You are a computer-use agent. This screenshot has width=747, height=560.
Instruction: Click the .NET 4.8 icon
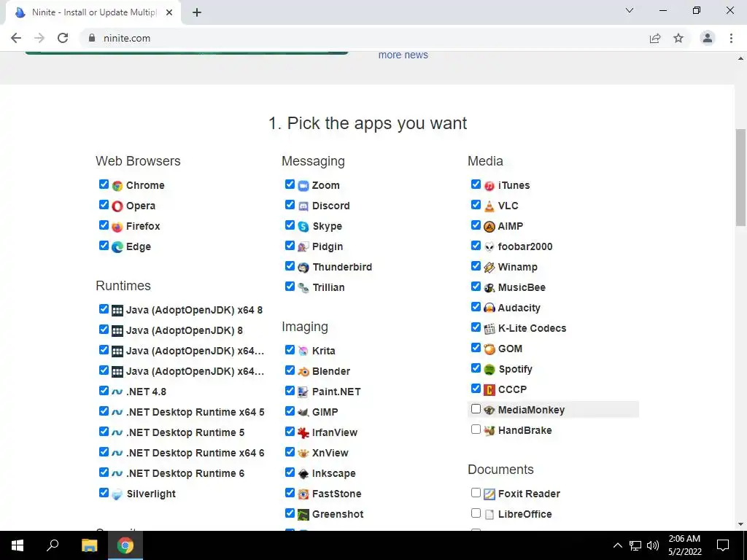click(x=117, y=392)
